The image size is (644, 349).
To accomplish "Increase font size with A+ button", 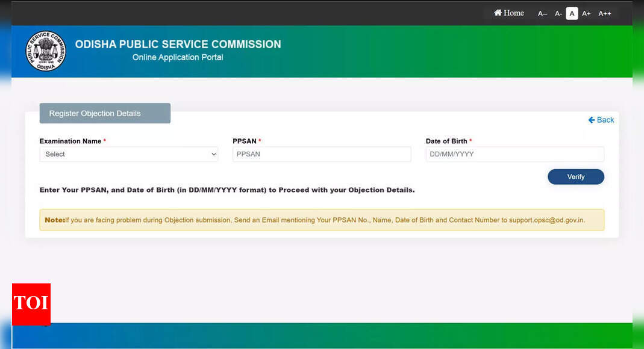I will click(x=586, y=14).
